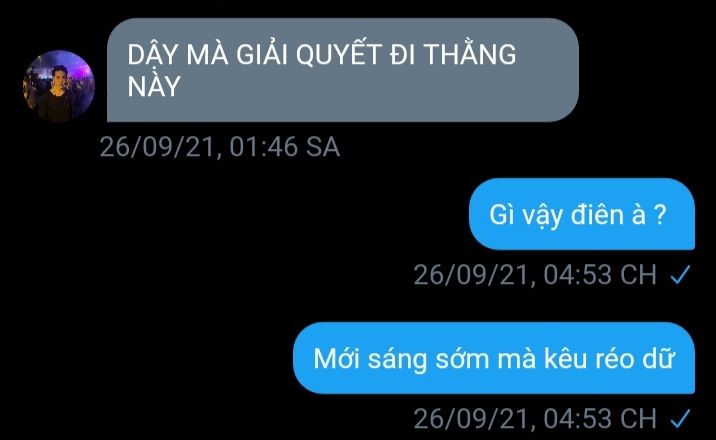
Task: Click the word "THẰNG" in the received message
Action: 470,53
